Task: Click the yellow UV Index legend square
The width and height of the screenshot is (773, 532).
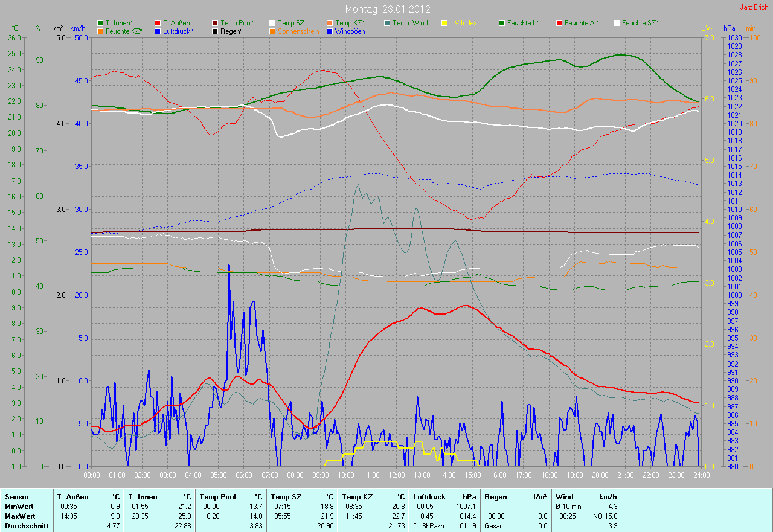Action: pyautogui.click(x=444, y=23)
